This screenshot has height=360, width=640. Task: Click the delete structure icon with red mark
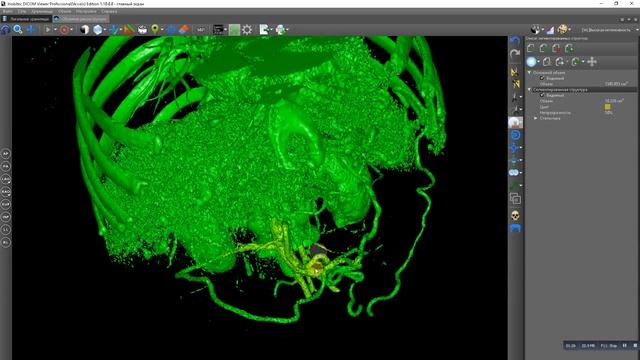[556, 48]
